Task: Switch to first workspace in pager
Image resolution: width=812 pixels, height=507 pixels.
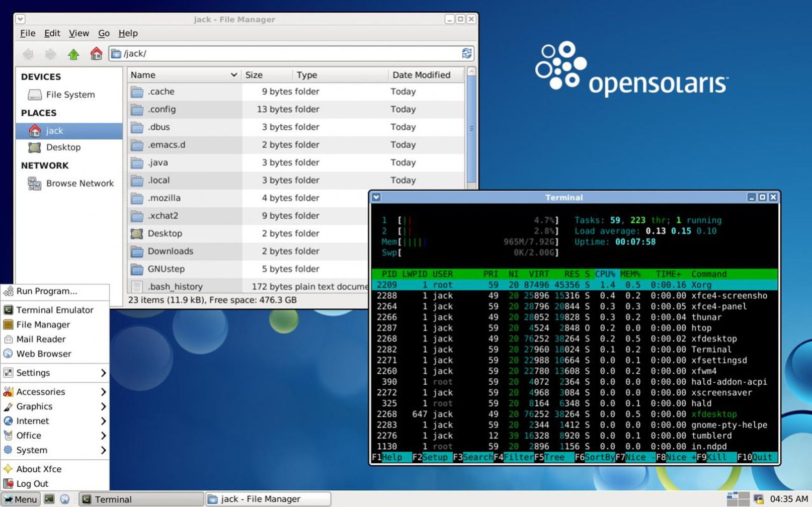Action: pyautogui.click(x=733, y=496)
